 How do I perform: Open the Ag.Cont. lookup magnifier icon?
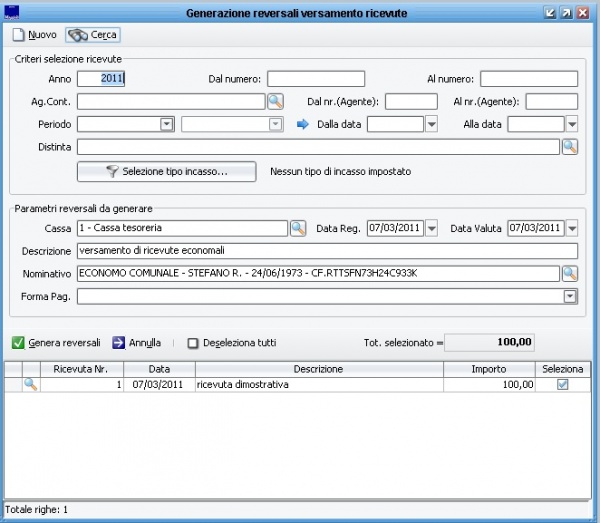275,101
